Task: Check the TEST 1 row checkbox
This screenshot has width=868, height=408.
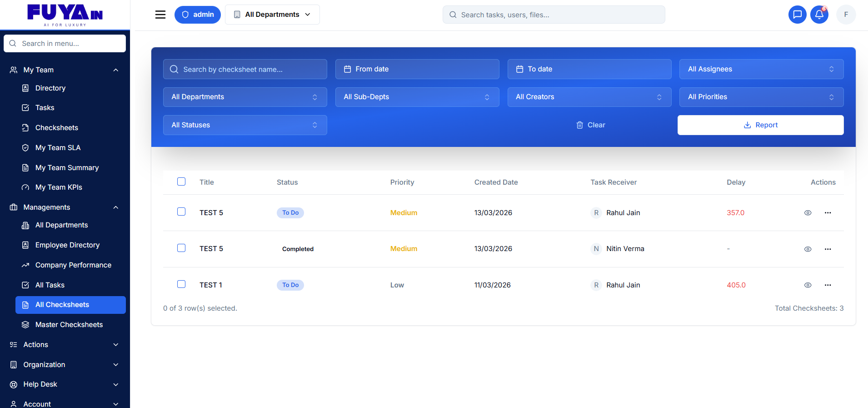Action: point(181,284)
